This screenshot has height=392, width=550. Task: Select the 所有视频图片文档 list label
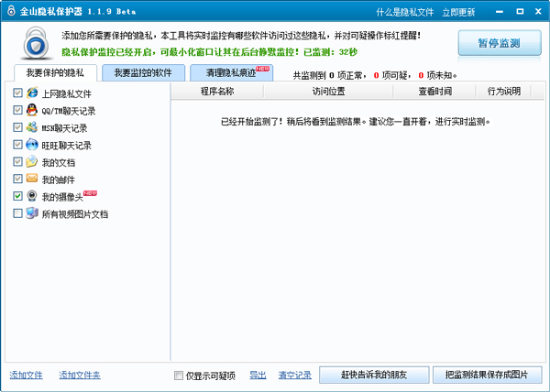tap(75, 213)
